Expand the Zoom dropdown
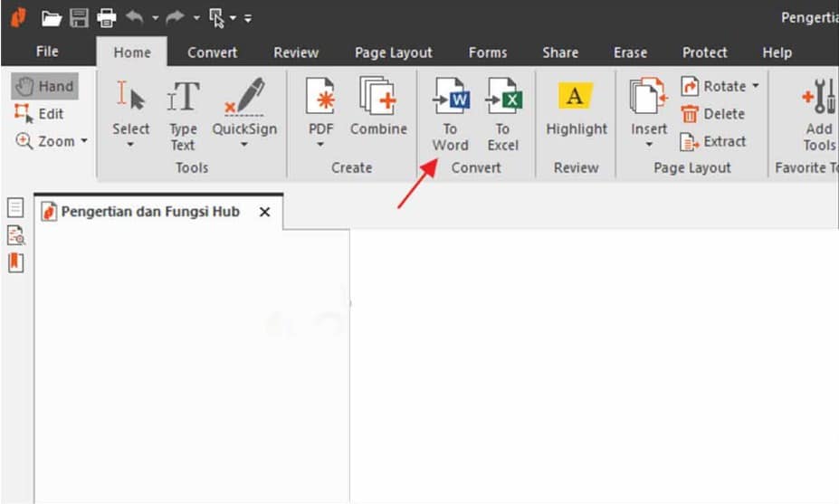This screenshot has height=504, width=839. [x=84, y=141]
